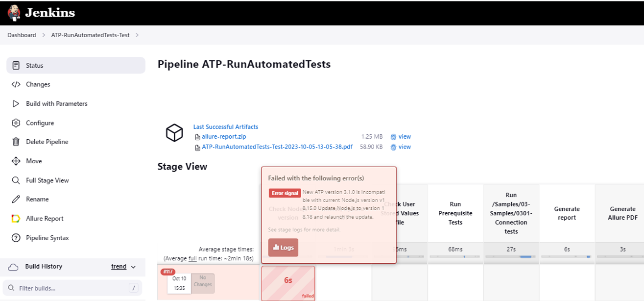Open build #117 badge
This screenshot has width=644, height=301.
[x=167, y=272]
